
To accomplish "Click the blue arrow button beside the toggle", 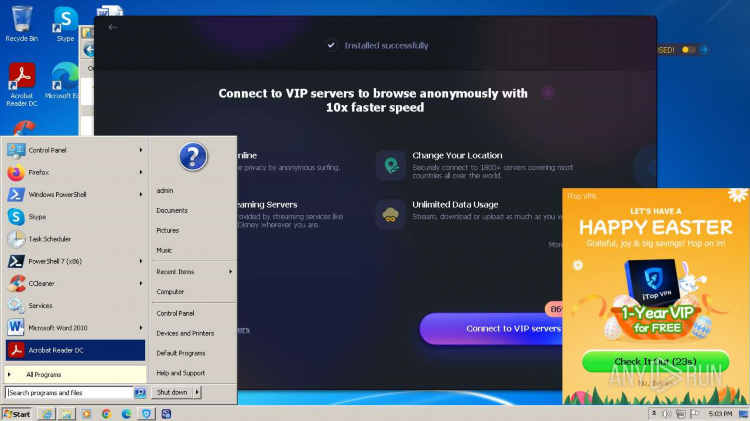I will pyautogui.click(x=704, y=50).
